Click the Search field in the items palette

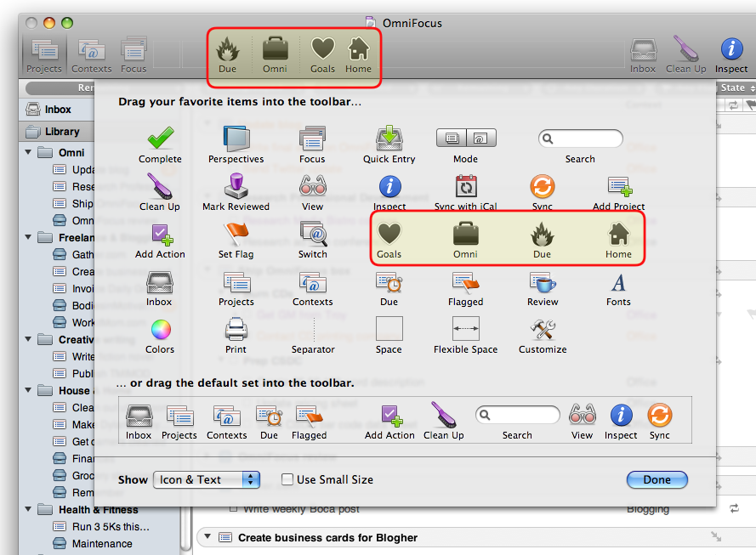click(x=580, y=139)
